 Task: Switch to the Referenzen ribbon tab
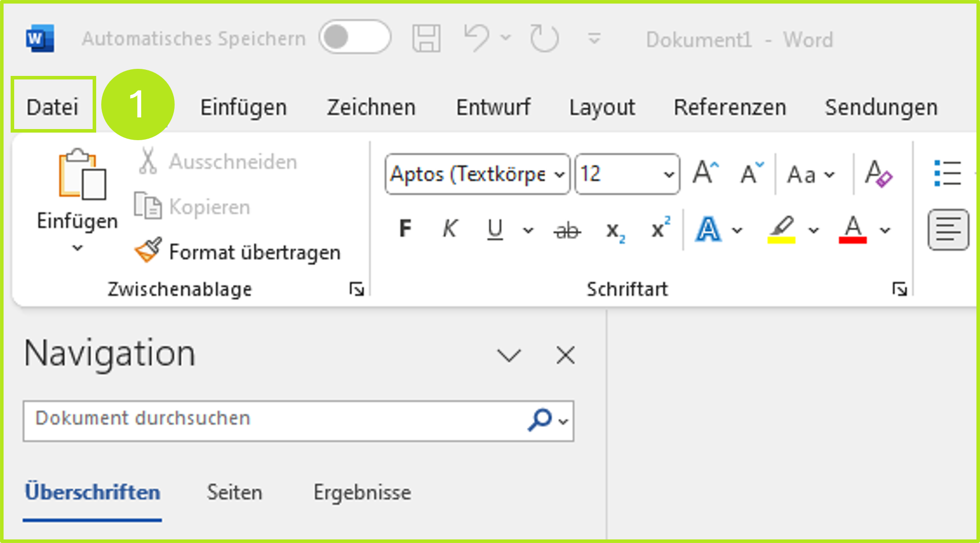click(x=729, y=107)
